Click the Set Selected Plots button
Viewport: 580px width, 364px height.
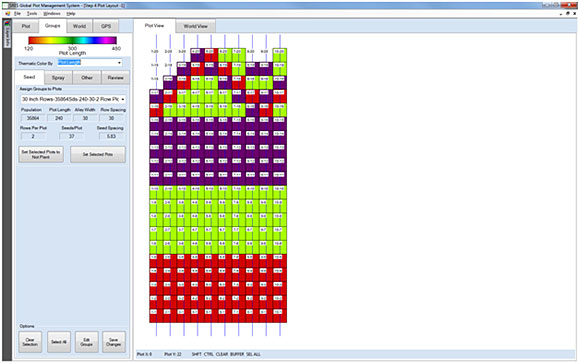click(98, 154)
